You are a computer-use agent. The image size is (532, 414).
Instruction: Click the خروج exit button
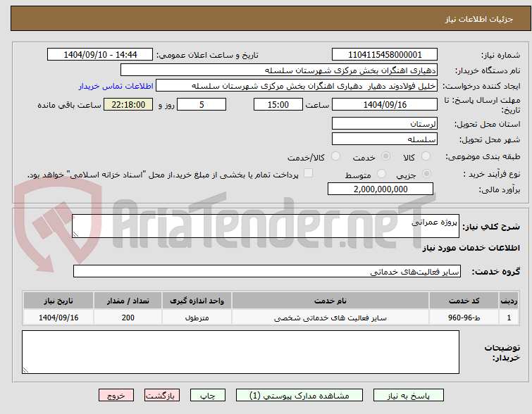pyautogui.click(x=116, y=396)
